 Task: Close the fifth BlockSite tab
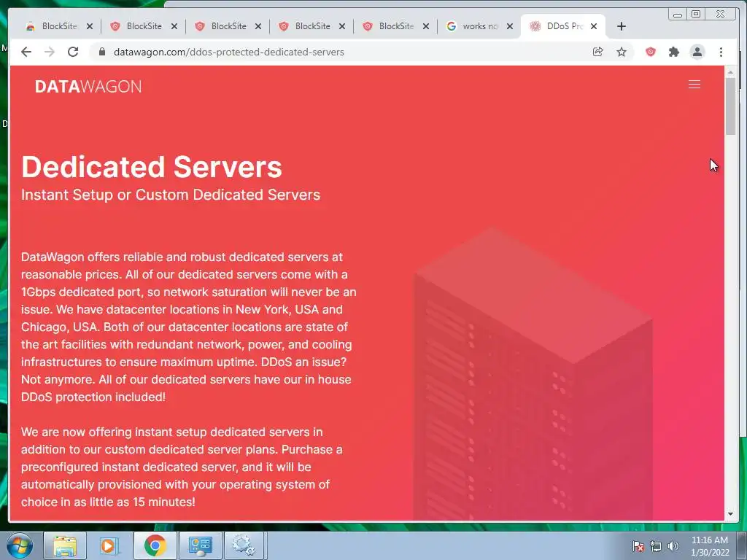pos(426,26)
